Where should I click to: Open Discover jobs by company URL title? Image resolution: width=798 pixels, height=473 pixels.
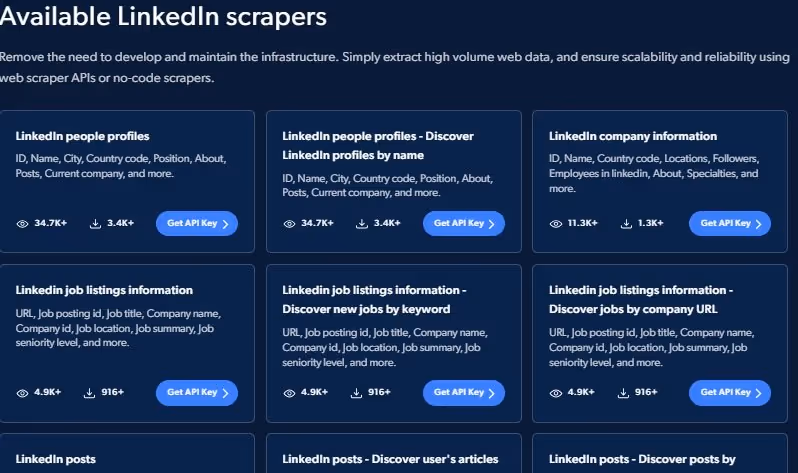coord(641,299)
